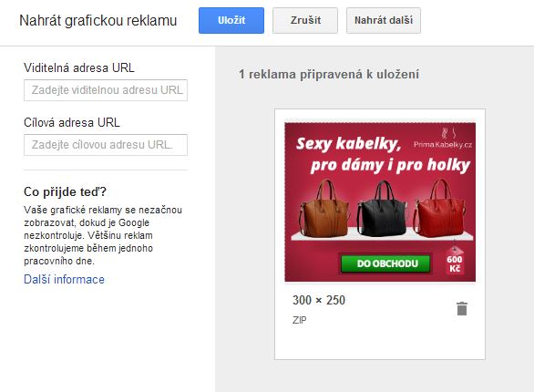
Task: Cancel with the Zrušit button
Action: click(305, 20)
